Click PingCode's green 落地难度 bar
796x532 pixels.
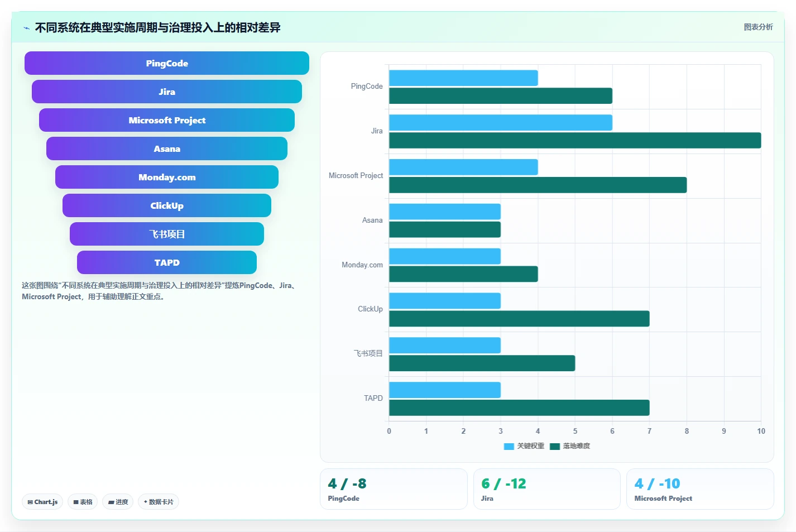(x=501, y=96)
